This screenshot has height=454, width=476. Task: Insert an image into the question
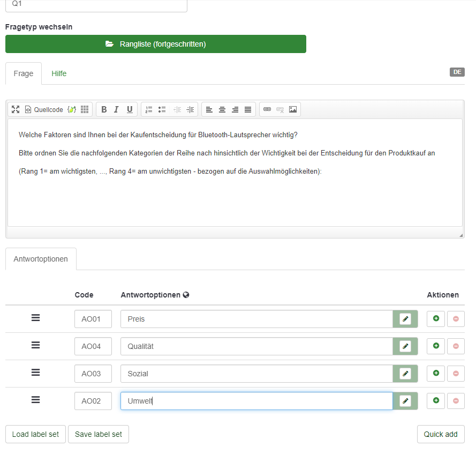pos(292,109)
